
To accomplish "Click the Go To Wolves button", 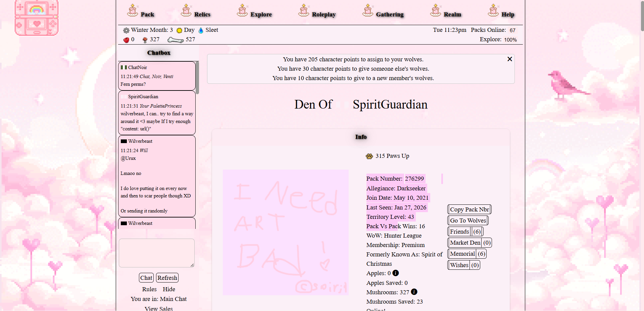I will tap(468, 221).
